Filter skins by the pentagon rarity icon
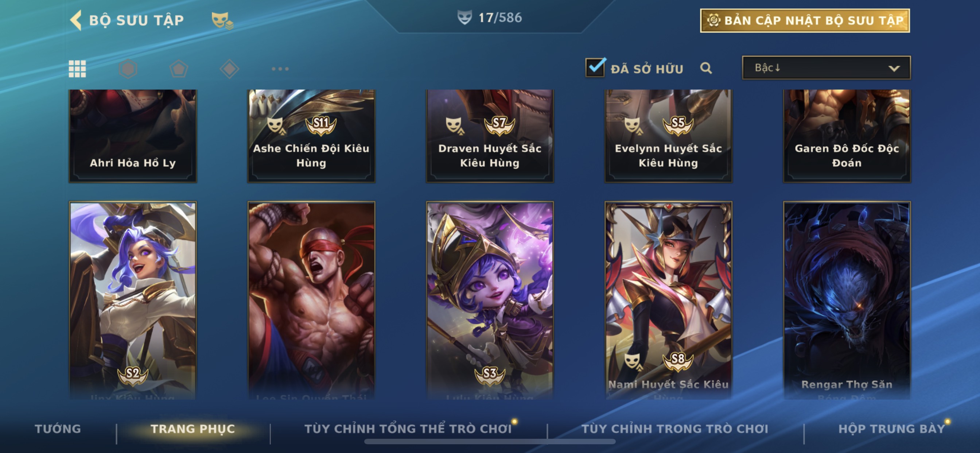 pos(178,69)
